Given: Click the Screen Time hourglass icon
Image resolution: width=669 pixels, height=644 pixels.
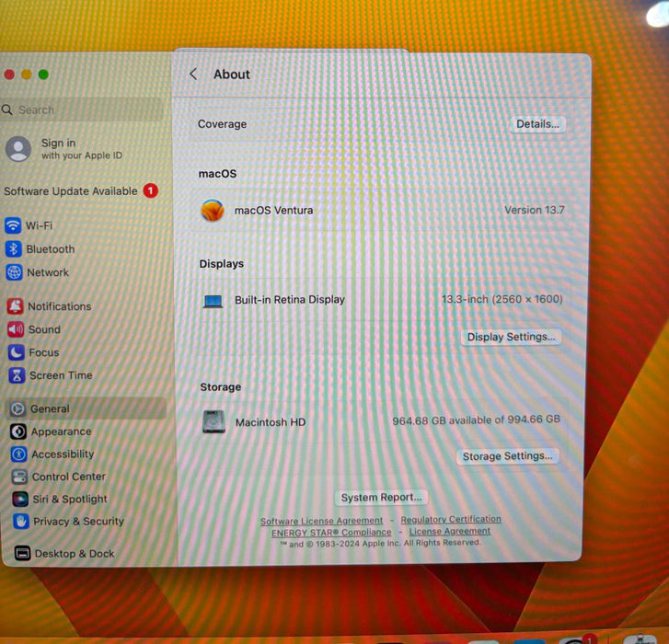Looking at the screenshot, I should [17, 375].
